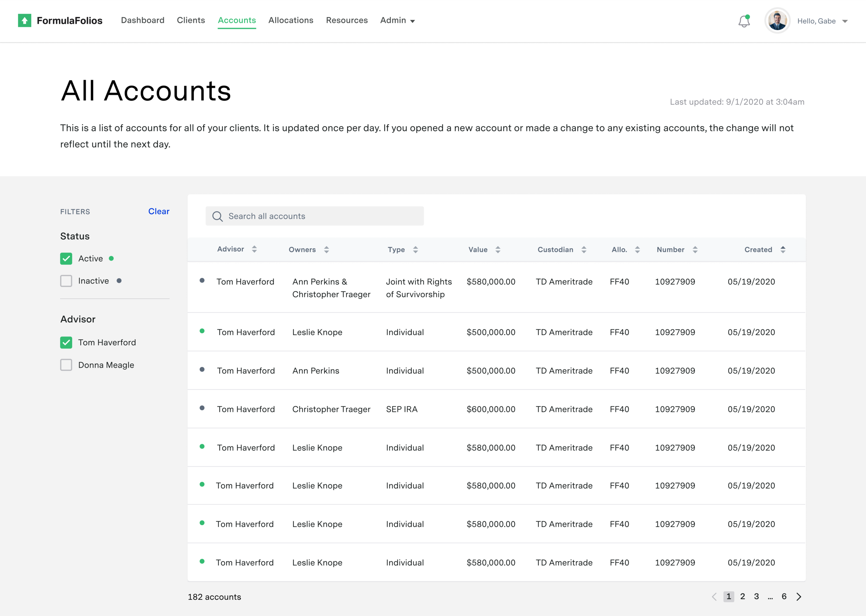Viewport: 866px width, 616px height.
Task: Click the FormulaFolios brand name
Action: (x=69, y=20)
